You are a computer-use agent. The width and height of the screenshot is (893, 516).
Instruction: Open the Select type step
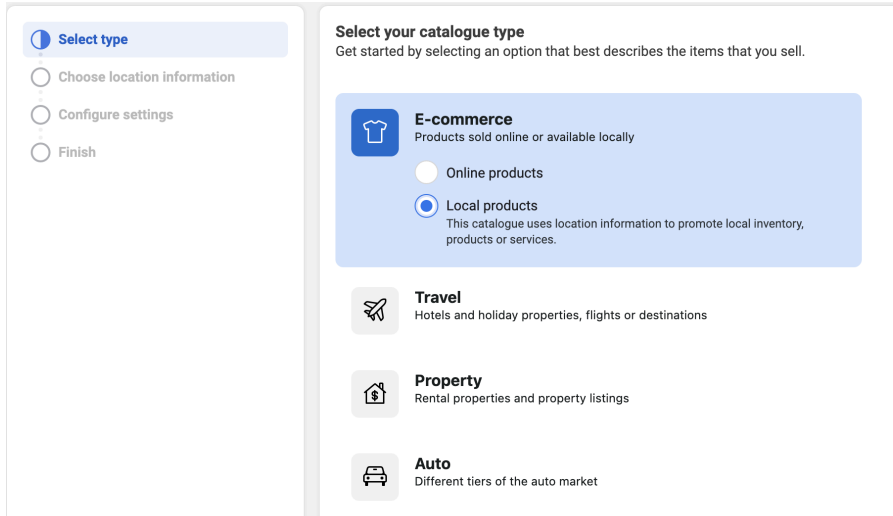click(x=155, y=39)
